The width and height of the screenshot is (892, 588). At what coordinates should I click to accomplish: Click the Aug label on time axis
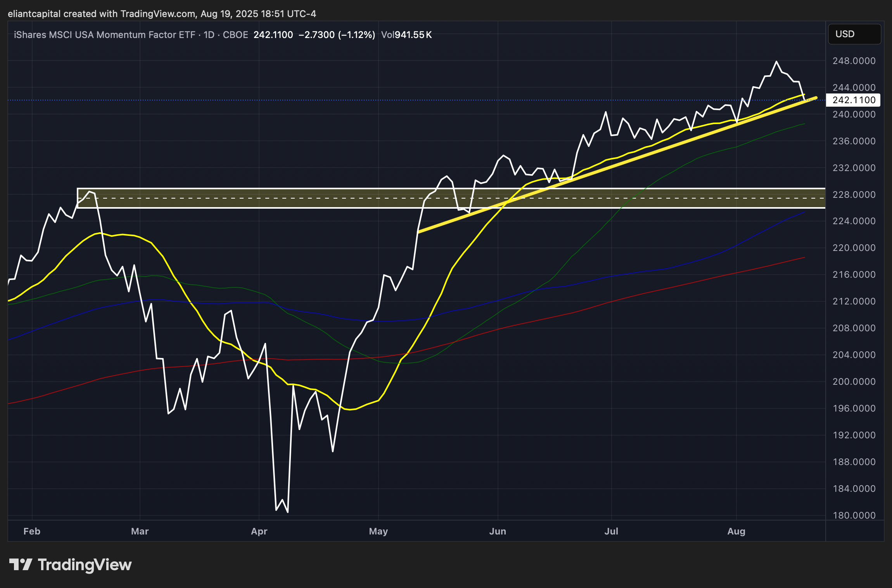pyautogui.click(x=736, y=531)
